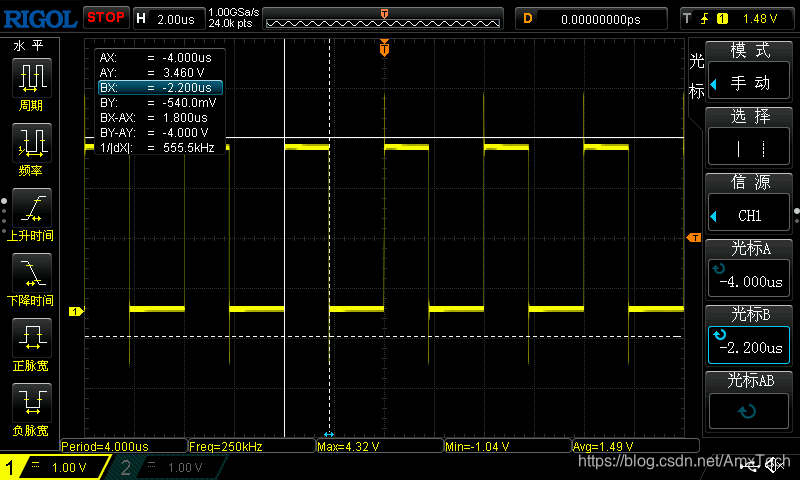The image size is (800, 480).
Task: Click the 选择 cursor type selector
Action: 749,146
